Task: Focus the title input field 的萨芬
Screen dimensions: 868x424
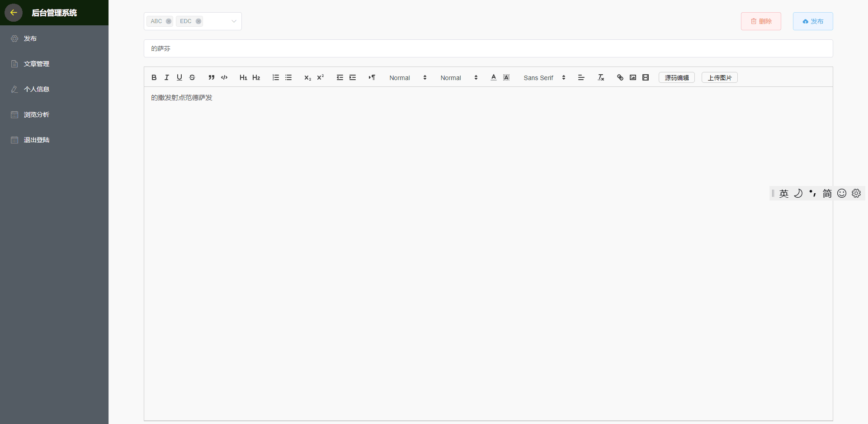Action: click(488, 48)
